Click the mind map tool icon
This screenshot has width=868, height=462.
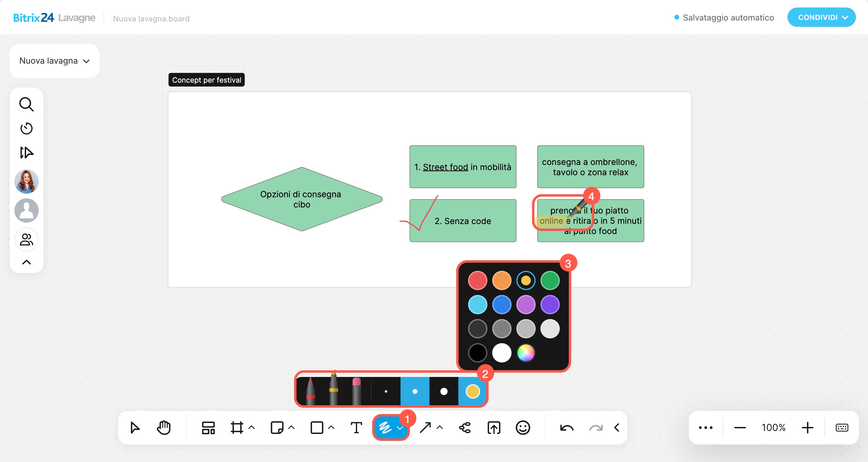(x=465, y=428)
